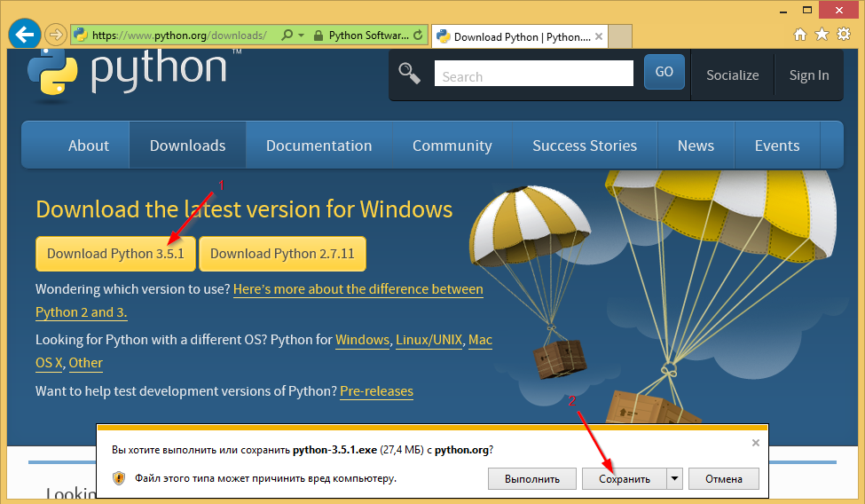Select the 'Download the latest version for Windows' heading
The height and width of the screenshot is (504, 865).
[x=244, y=209]
